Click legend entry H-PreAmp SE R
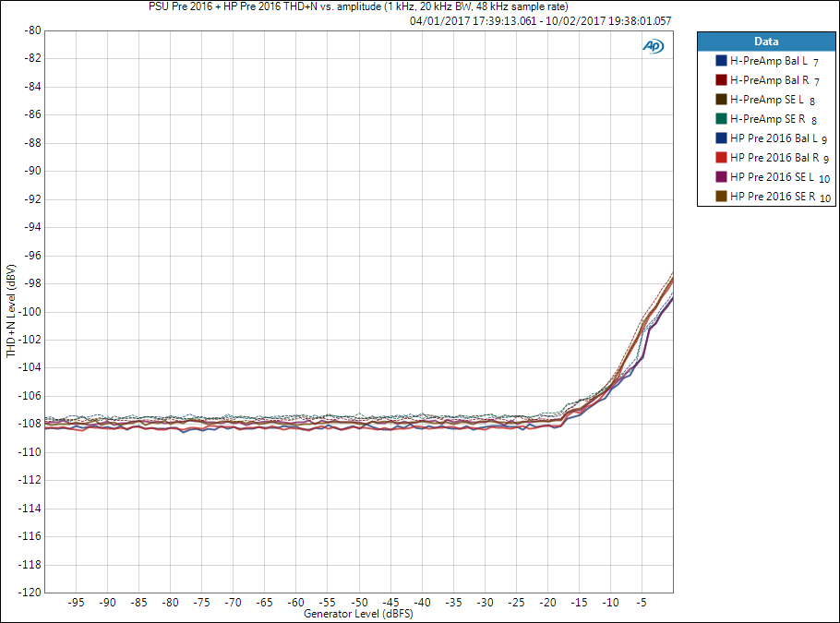The image size is (840, 623). click(768, 119)
